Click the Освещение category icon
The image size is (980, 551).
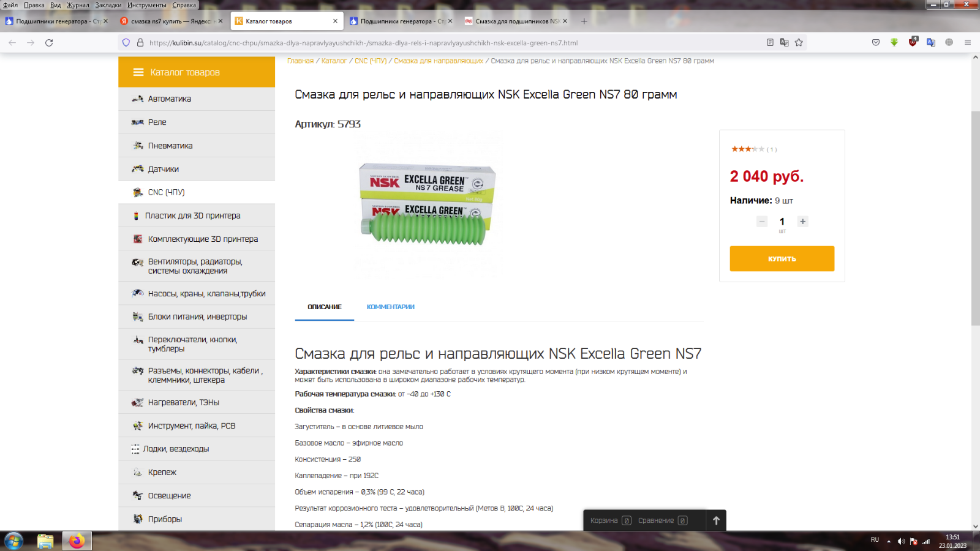[138, 495]
